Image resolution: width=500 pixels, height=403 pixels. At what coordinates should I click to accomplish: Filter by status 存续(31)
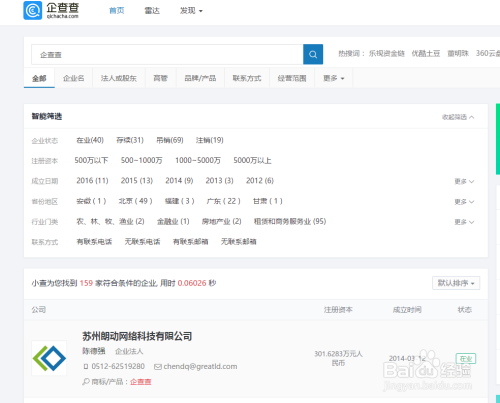click(130, 140)
